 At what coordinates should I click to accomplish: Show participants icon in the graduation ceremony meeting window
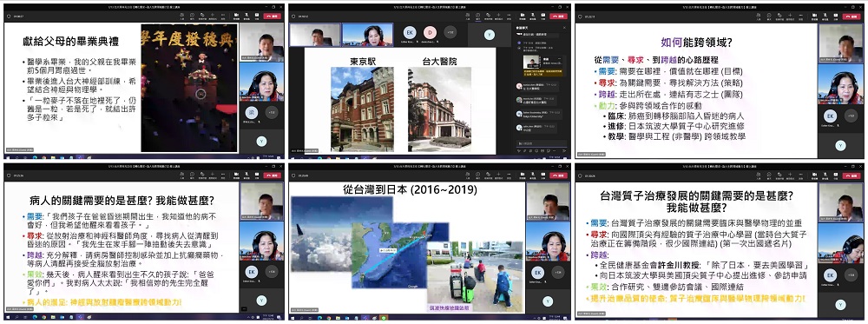click(x=182, y=15)
